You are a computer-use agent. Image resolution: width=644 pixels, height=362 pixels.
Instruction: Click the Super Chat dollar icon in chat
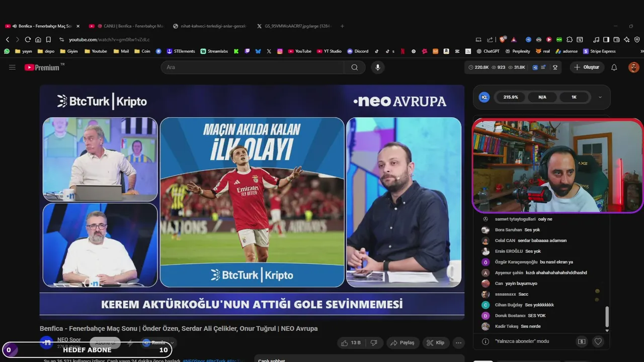click(x=582, y=341)
